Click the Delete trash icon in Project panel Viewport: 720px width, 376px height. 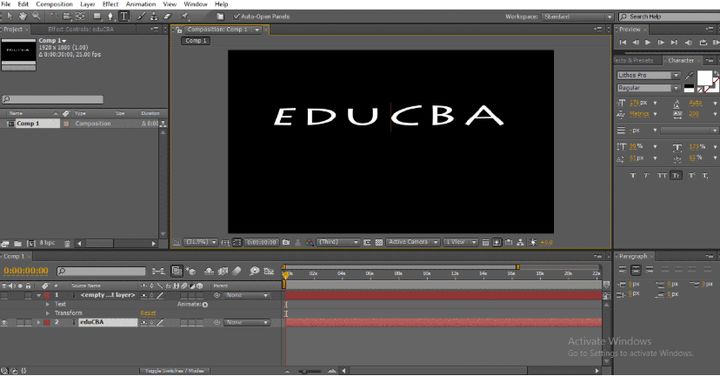(67, 243)
